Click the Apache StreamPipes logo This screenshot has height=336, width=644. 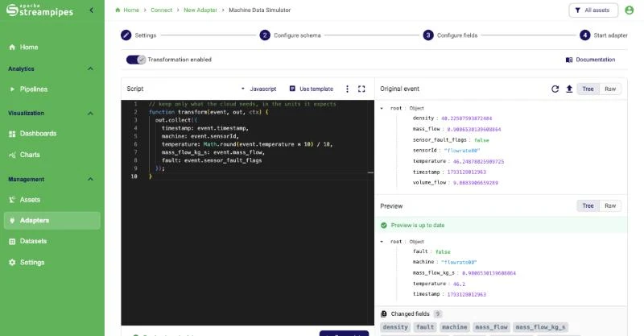(x=39, y=10)
